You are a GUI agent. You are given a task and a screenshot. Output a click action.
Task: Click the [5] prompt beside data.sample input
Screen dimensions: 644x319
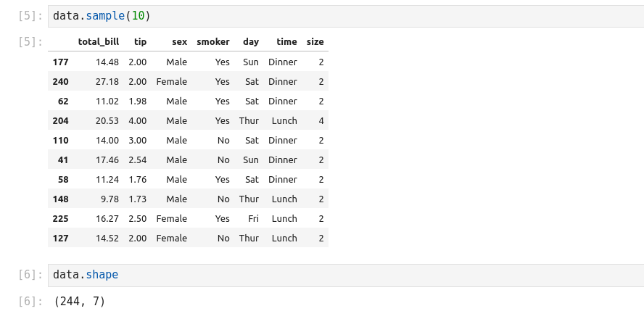pos(29,15)
